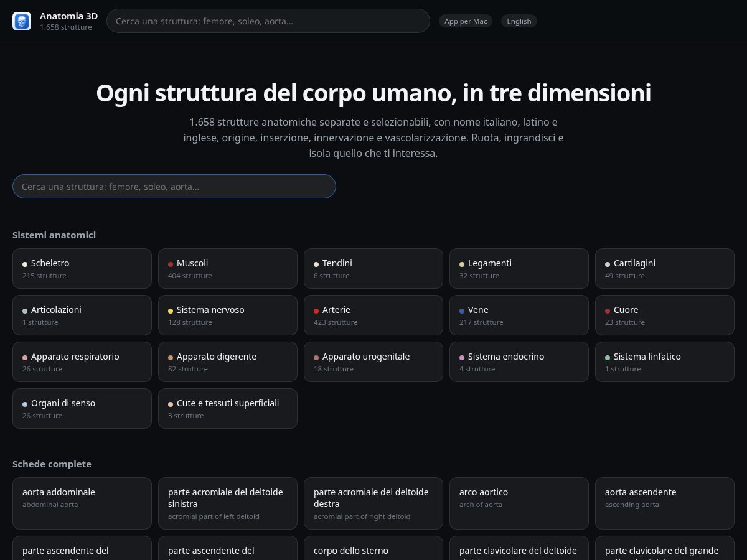Image resolution: width=747 pixels, height=560 pixels.
Task: Click the blue dot beside Vene
Action: click(462, 310)
